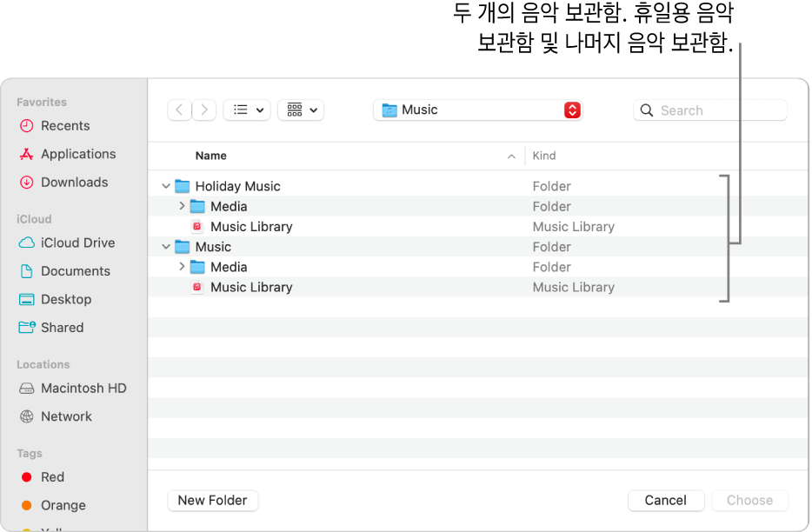
Task: Open the list view options dropdown
Action: coord(247,110)
